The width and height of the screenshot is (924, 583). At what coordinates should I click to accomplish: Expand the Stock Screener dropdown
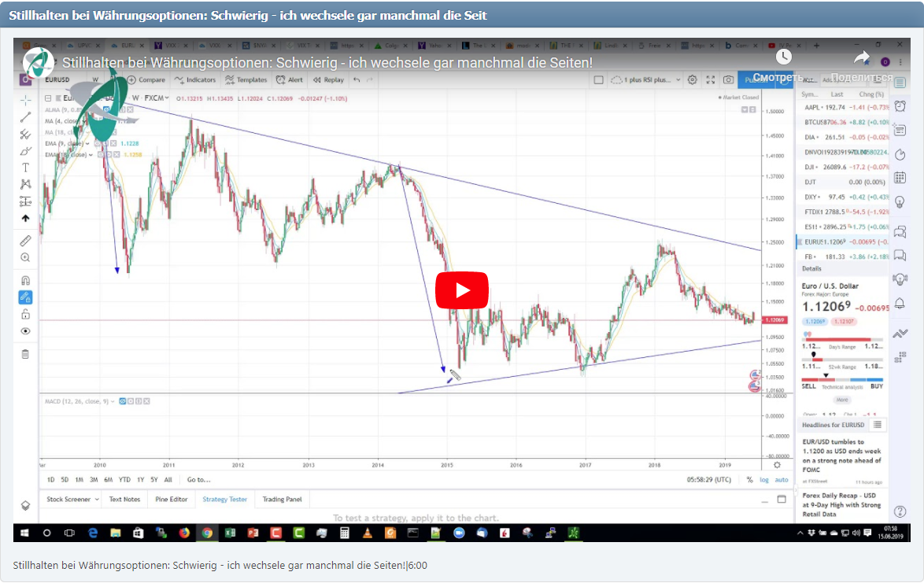point(97,499)
